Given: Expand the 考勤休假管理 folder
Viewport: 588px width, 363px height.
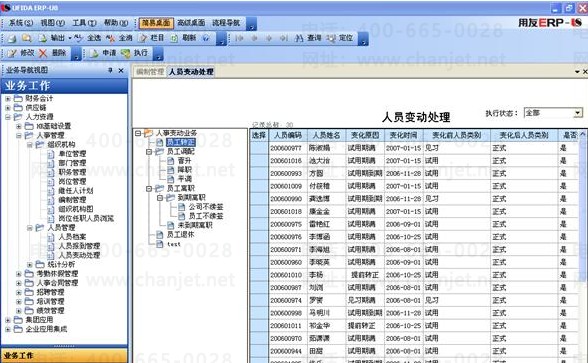Looking at the screenshot, I should tap(19, 274).
